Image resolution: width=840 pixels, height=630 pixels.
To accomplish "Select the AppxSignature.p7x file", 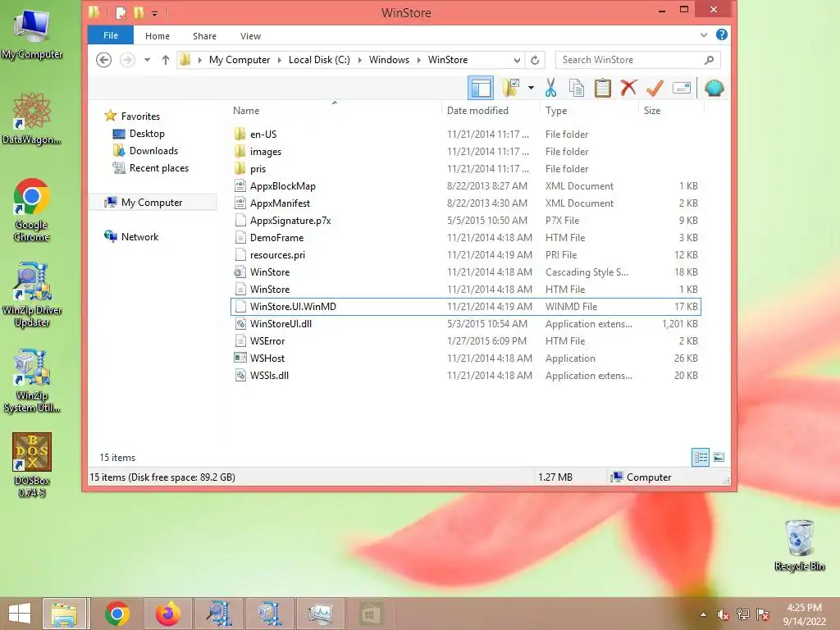I will (x=466, y=220).
